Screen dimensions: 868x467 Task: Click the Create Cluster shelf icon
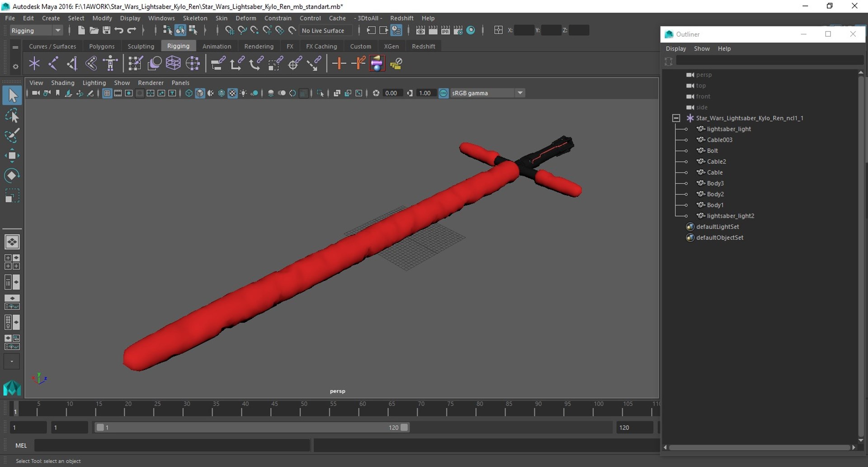[x=193, y=64]
